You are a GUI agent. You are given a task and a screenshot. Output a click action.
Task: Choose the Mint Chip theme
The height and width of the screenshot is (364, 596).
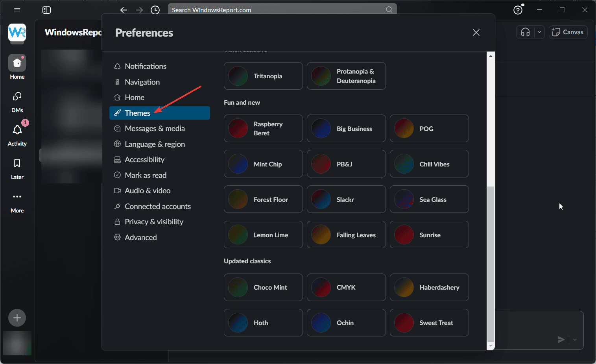[263, 164]
